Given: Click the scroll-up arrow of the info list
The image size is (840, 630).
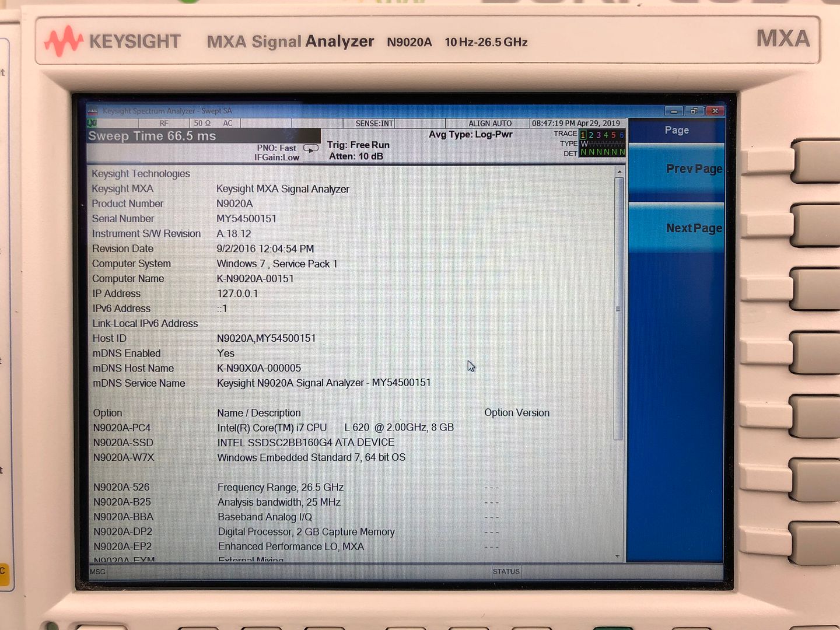Looking at the screenshot, I should click(618, 171).
